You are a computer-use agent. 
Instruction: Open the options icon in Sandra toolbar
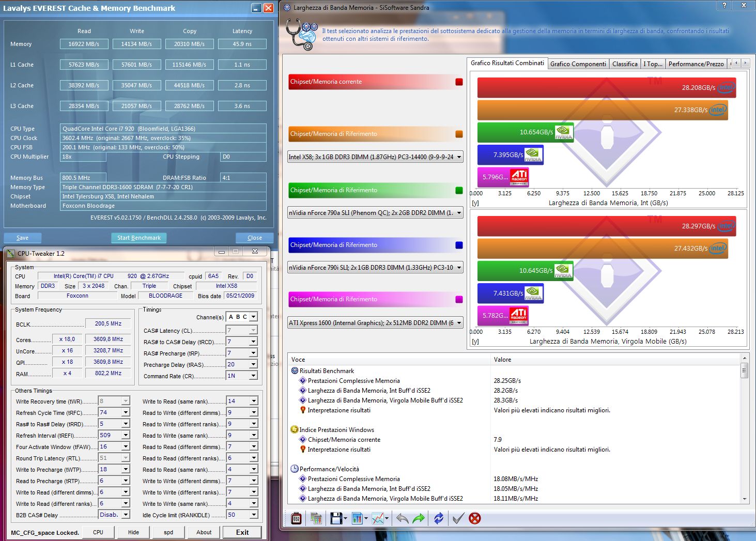pyautogui.click(x=296, y=518)
